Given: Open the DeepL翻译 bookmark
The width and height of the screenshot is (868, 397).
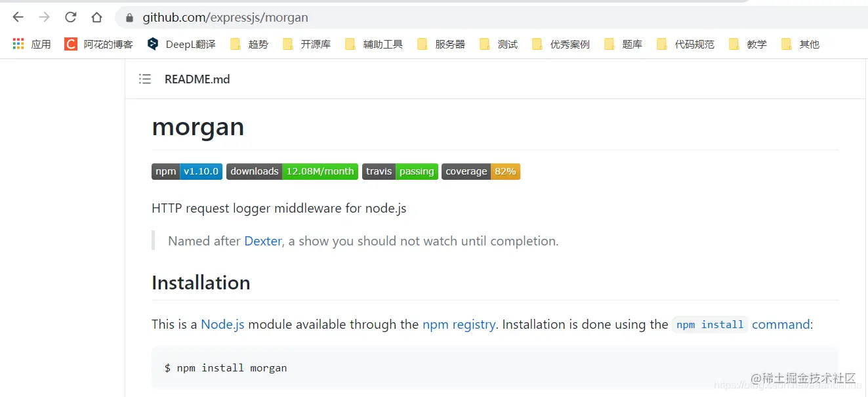Looking at the screenshot, I should pos(181,44).
